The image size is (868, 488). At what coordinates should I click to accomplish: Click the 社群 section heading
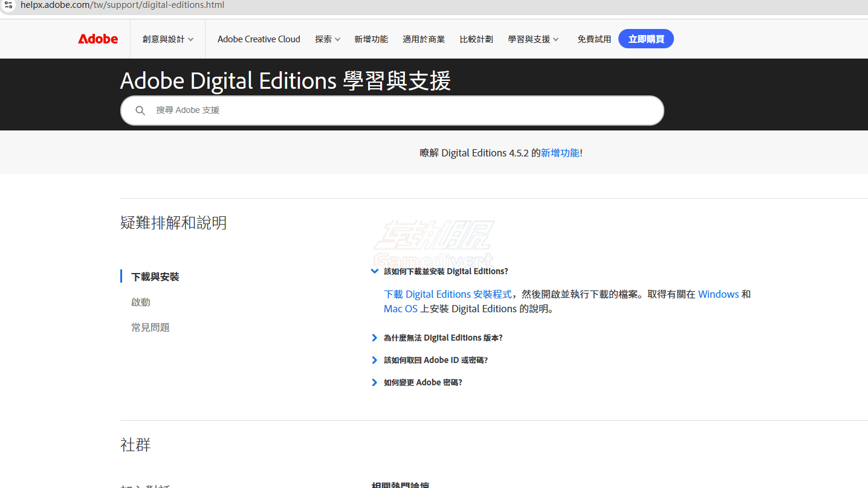[x=135, y=445]
